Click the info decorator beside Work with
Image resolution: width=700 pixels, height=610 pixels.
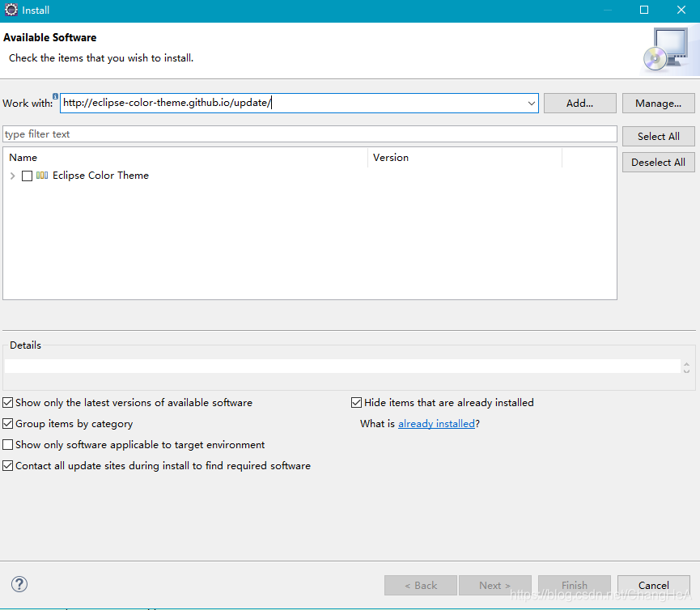[55, 96]
